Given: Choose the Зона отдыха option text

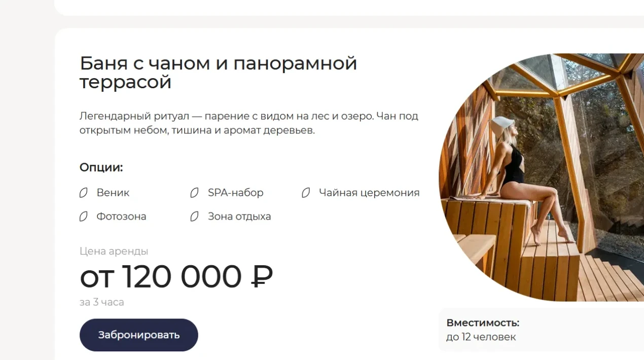Looking at the screenshot, I should pos(239,217).
